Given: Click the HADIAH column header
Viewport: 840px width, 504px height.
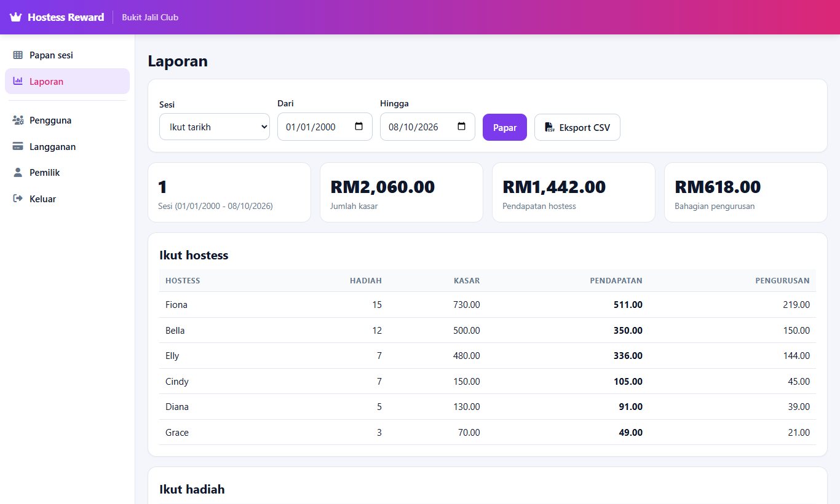Looking at the screenshot, I should coord(366,281).
